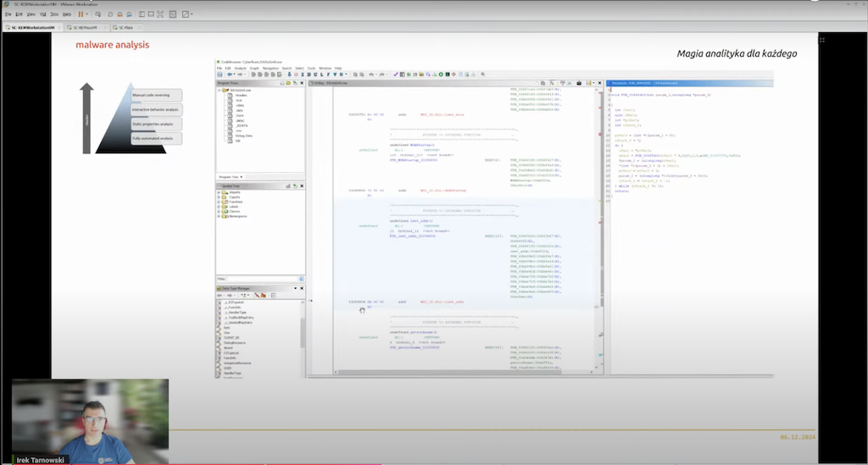This screenshot has width=868, height=465.
Task: Select CLIENT_ID in Data Type Manager
Action: click(x=232, y=338)
